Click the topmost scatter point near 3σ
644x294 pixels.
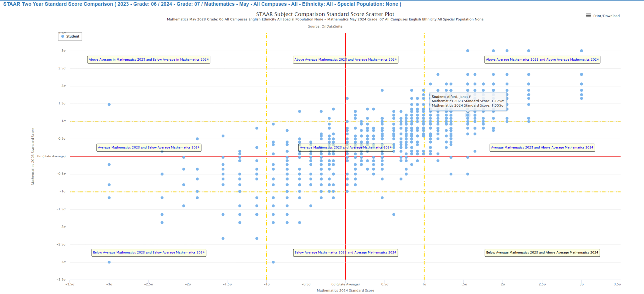(467, 50)
